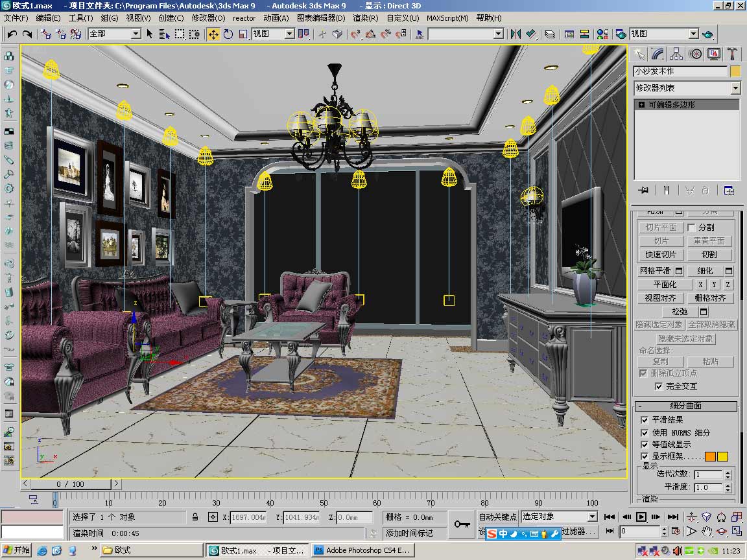The width and height of the screenshot is (747, 560).
Task: Click the object color swatch beside name
Action: click(735, 71)
